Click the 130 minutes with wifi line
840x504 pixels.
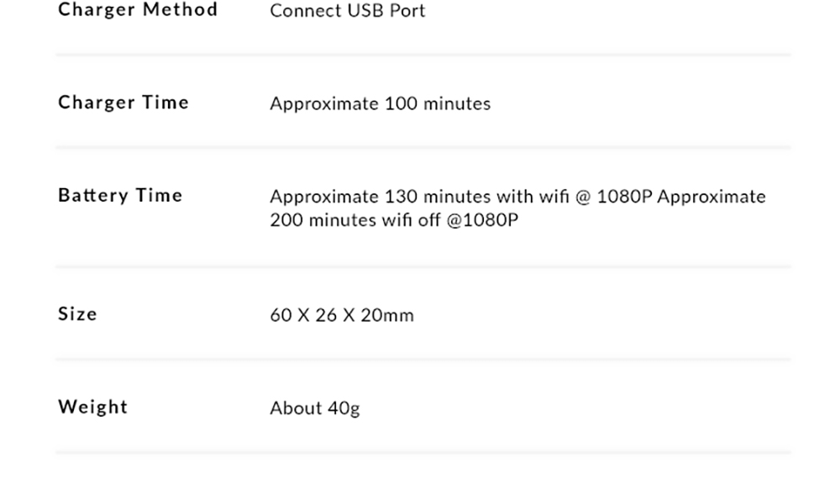coord(517,197)
